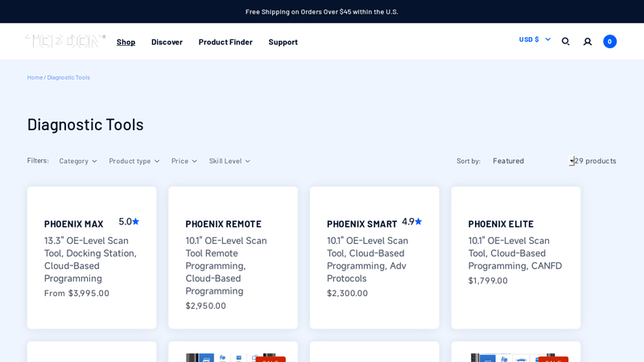Image resolution: width=644 pixels, height=362 pixels.
Task: Go to Product Finder
Action: point(225,42)
